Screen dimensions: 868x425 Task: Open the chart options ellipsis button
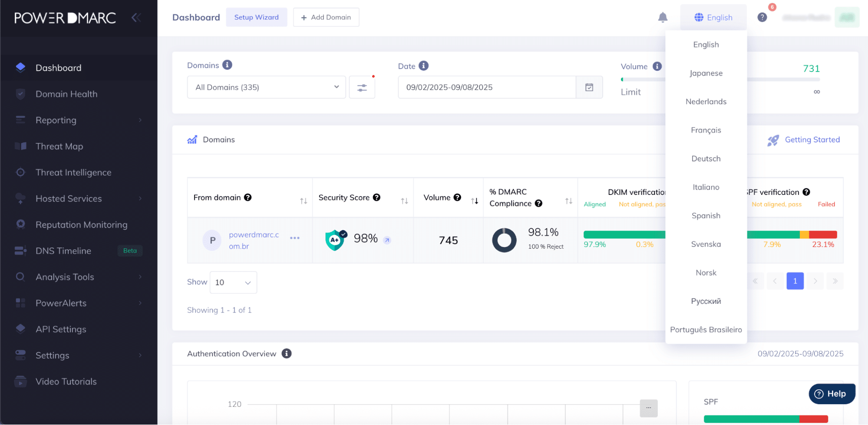tap(648, 408)
